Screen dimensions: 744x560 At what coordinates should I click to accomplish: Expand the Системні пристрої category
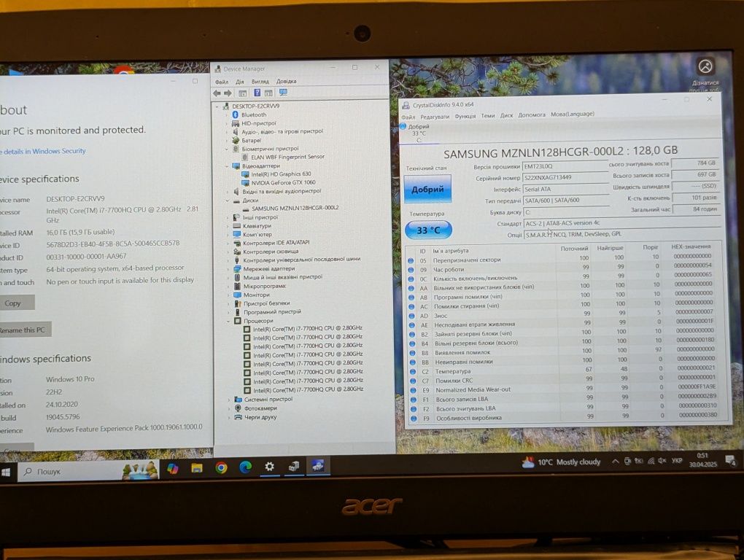click(229, 400)
